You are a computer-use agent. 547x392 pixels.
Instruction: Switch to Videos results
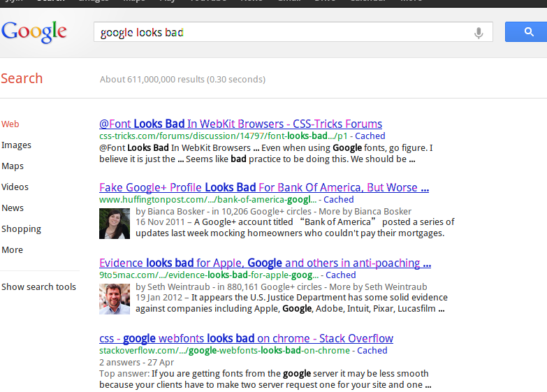15,187
